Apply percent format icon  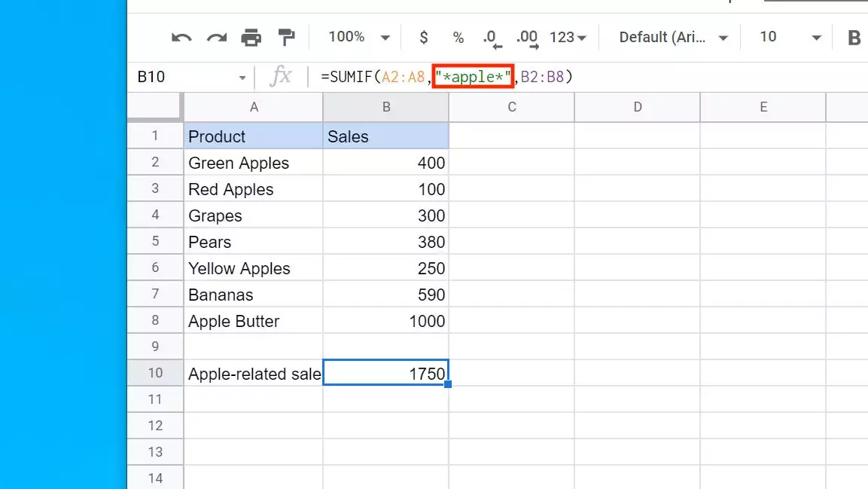(x=458, y=37)
